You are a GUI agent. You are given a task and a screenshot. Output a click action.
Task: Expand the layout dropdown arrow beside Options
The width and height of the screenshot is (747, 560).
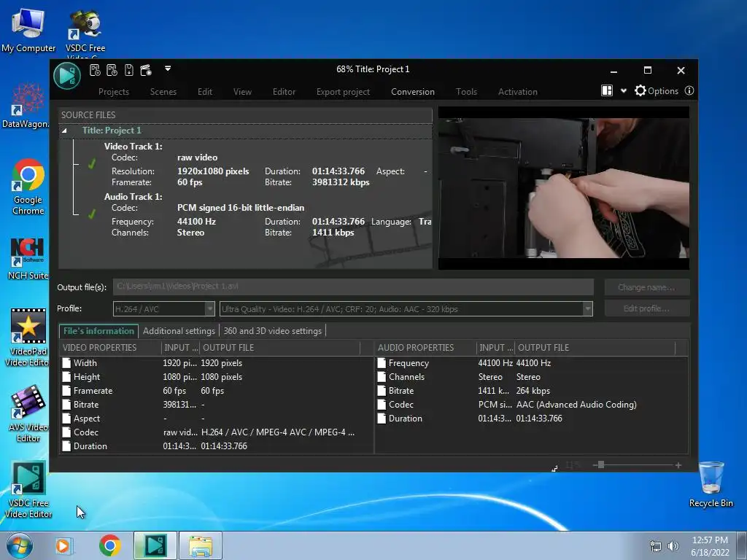click(x=623, y=91)
